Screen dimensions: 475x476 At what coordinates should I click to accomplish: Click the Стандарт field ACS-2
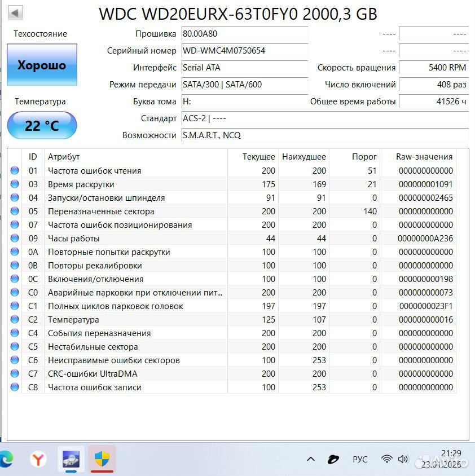click(x=325, y=118)
